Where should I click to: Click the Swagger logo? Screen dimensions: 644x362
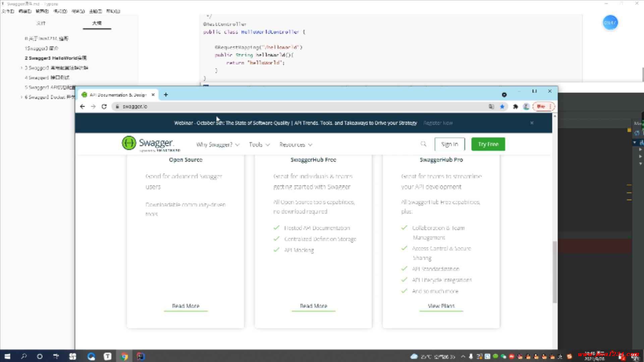pyautogui.click(x=151, y=144)
